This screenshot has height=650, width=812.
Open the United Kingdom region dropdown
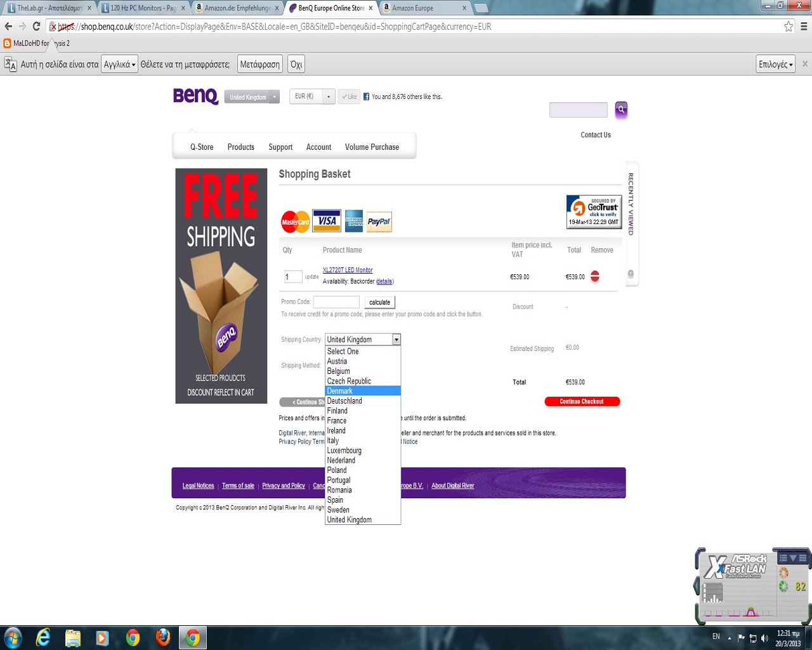tap(252, 97)
